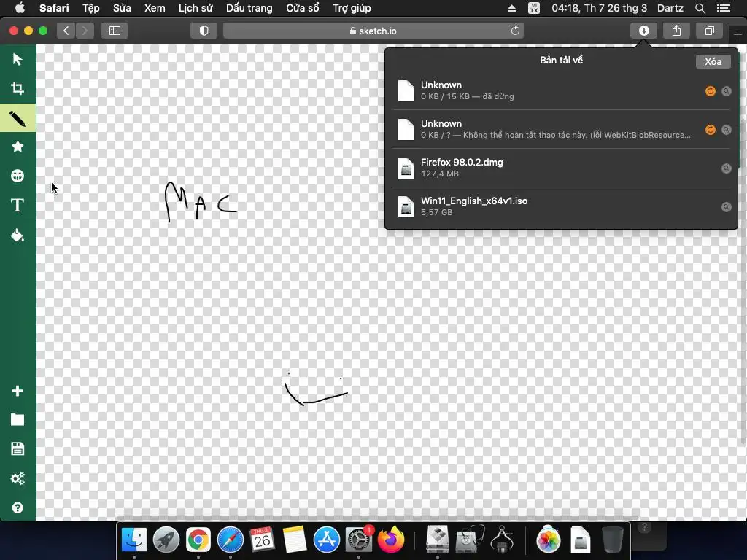The height and width of the screenshot is (560, 747).
Task: Select the arrow Select tool in sidebar
Action: [x=18, y=59]
